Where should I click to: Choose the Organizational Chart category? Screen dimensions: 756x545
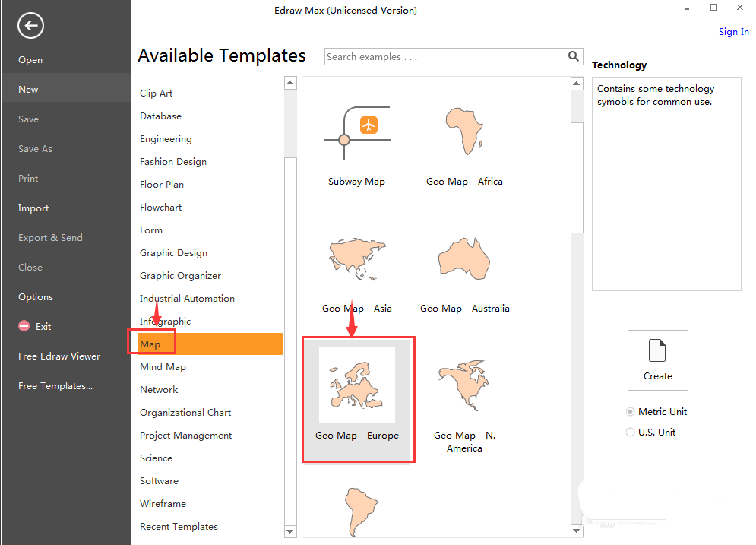coord(185,413)
